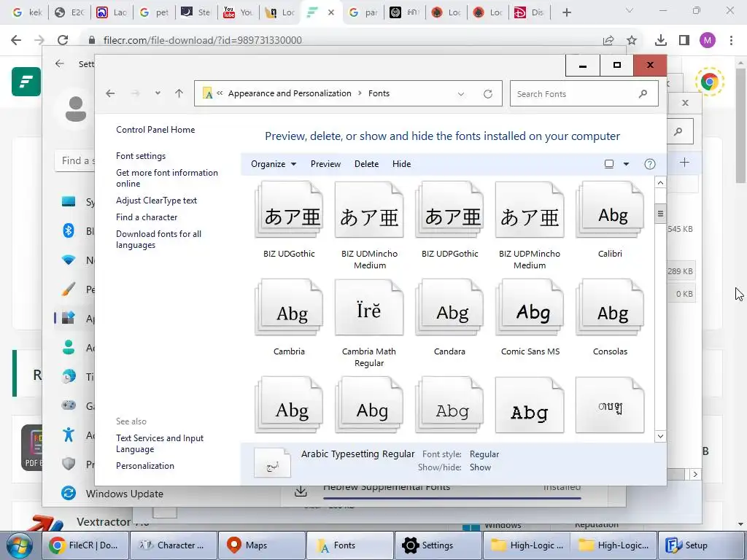
Task: Click the Arabic Typesetting preview thumbnail
Action: tap(273, 463)
